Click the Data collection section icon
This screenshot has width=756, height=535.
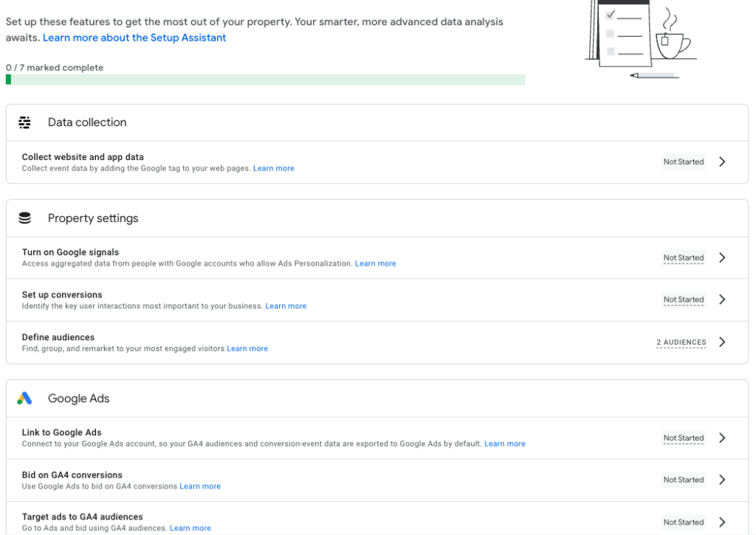click(x=24, y=122)
